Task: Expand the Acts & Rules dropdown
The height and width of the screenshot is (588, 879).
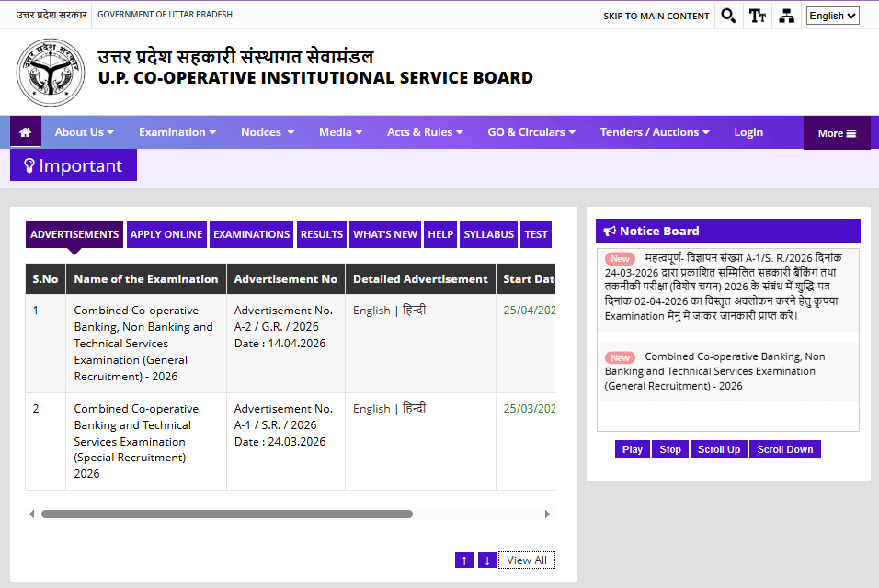Action: click(x=425, y=131)
